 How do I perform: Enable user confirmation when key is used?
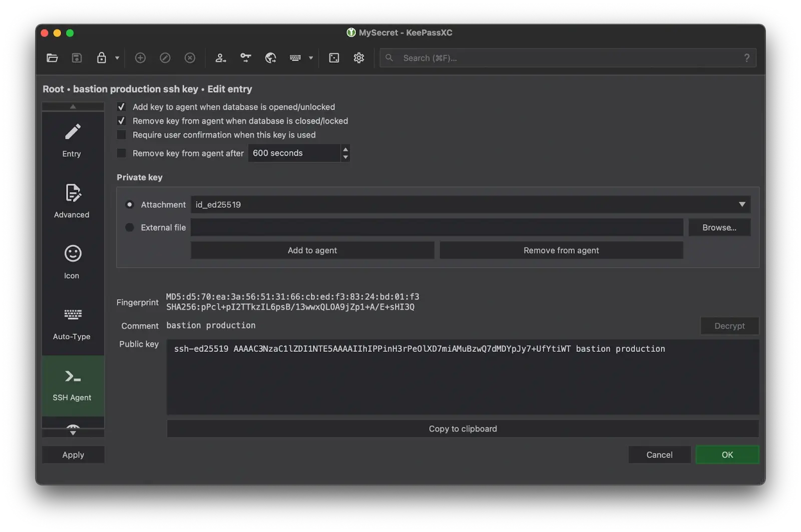point(121,135)
